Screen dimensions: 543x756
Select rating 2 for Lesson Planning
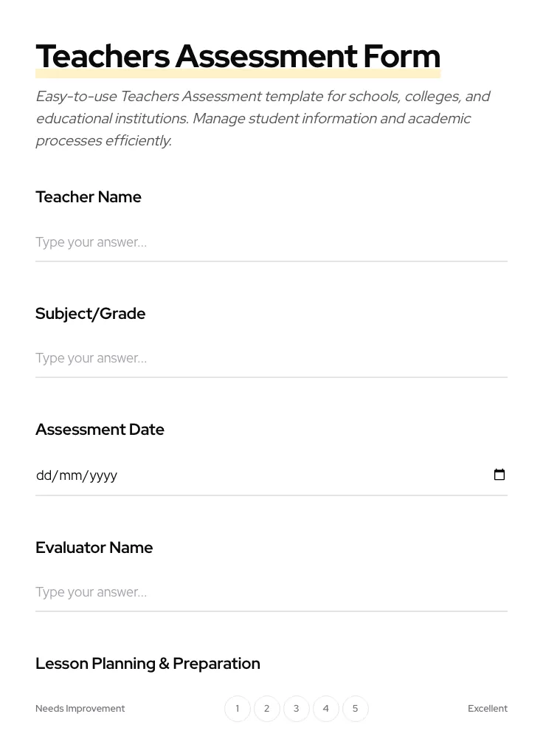click(266, 708)
